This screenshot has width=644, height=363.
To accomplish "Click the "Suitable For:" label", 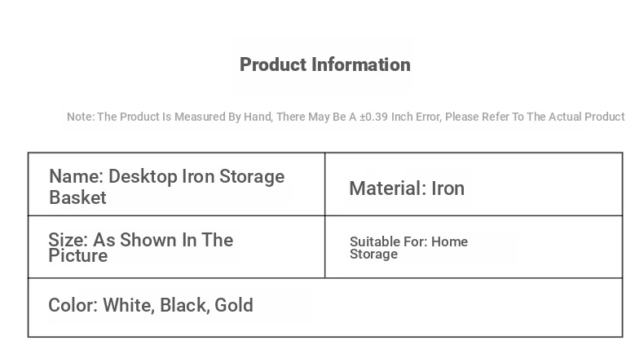I will tap(388, 241).
